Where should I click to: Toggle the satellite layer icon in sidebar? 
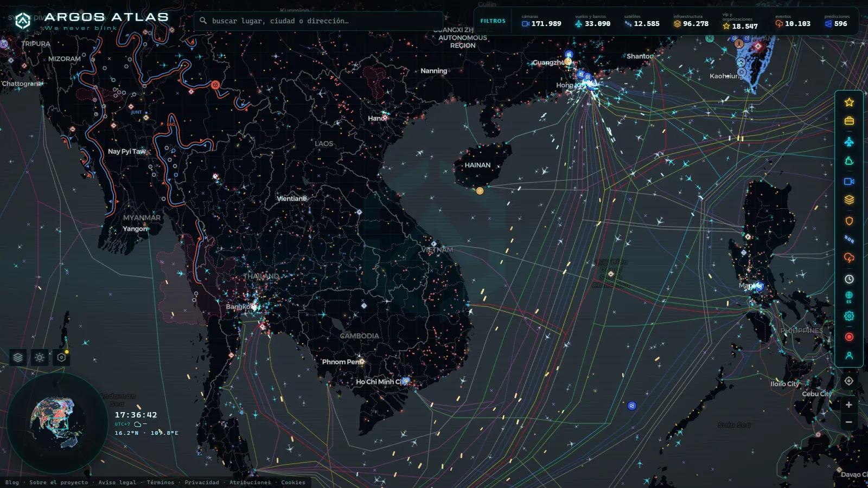coord(849,239)
